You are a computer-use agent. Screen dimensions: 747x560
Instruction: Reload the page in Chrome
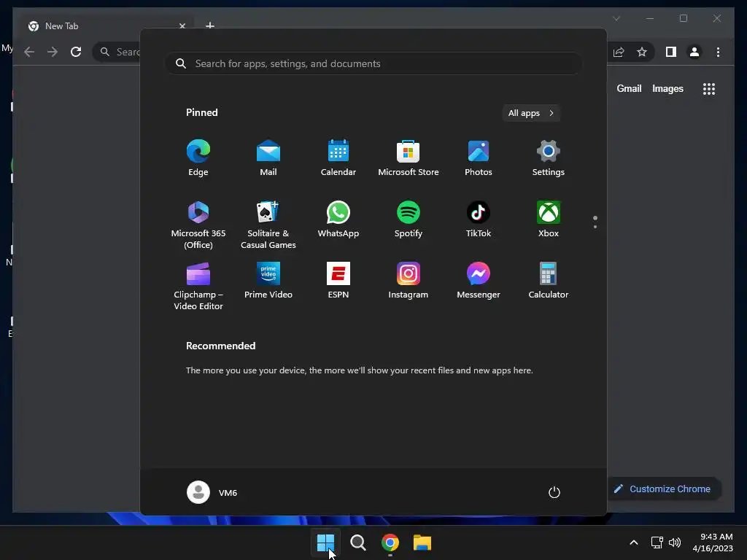pos(76,52)
